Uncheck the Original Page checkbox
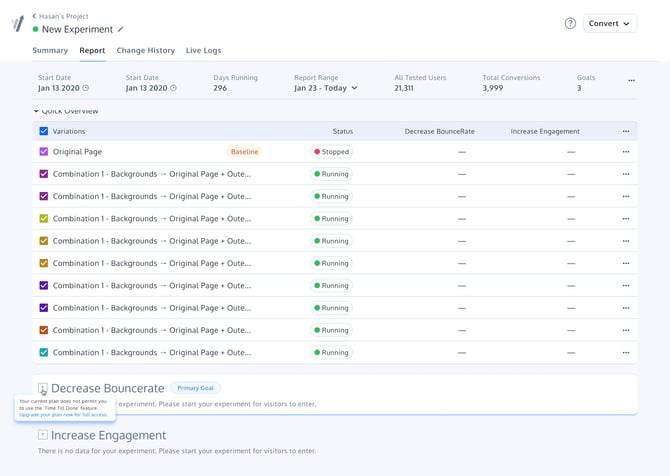 pos(44,152)
